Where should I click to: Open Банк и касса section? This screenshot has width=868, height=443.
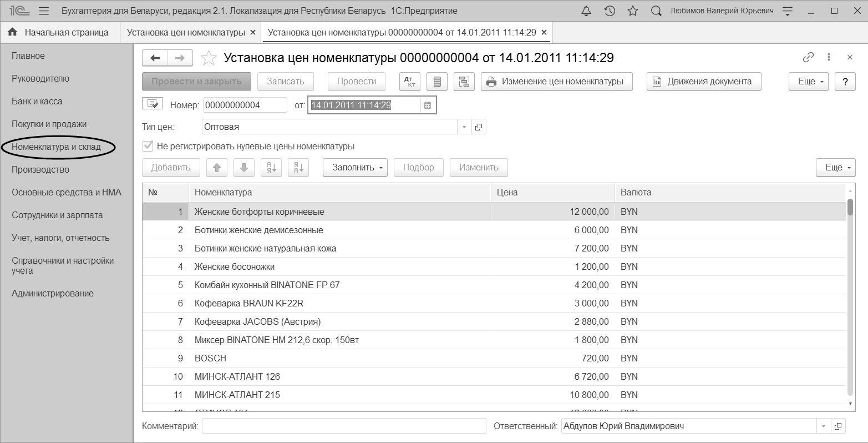coord(37,102)
